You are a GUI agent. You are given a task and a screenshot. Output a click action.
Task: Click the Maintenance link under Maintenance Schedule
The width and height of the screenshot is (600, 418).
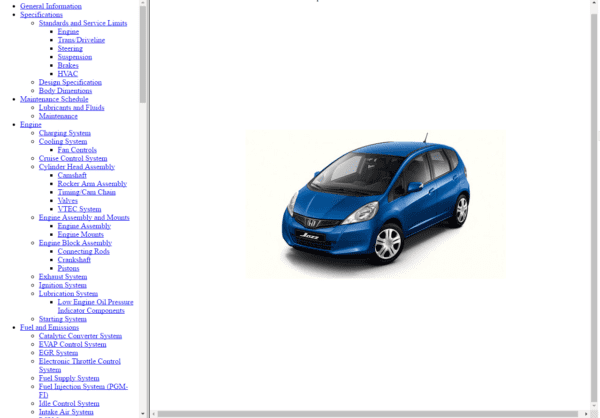[x=58, y=116]
